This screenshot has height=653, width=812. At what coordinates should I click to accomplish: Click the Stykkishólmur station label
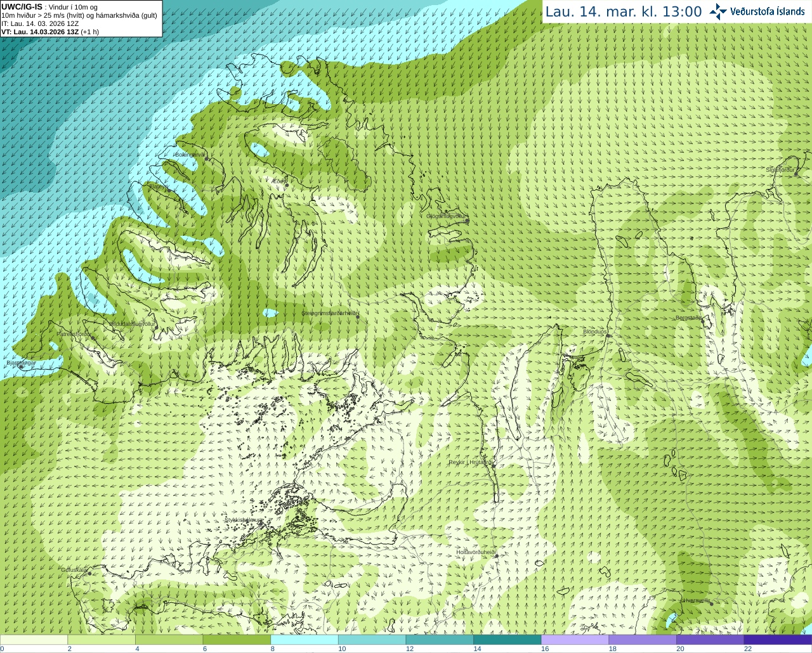tap(243, 520)
